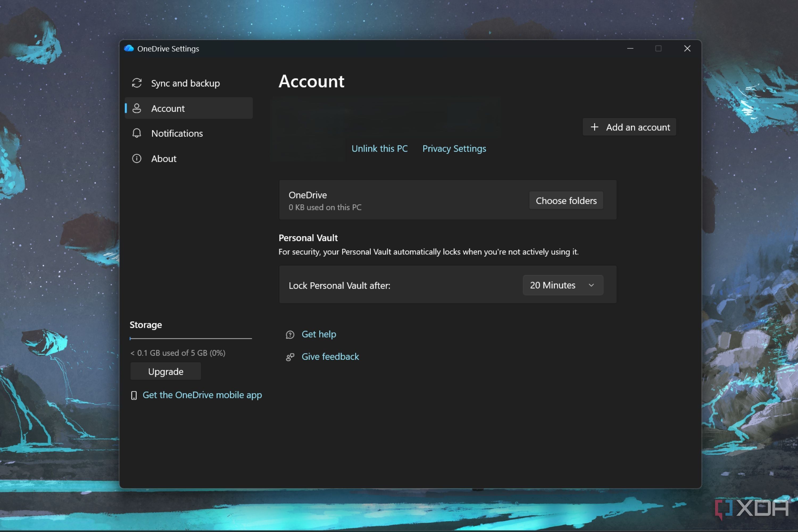Click the Give feedback people icon
The width and height of the screenshot is (798, 532).
tap(290, 357)
